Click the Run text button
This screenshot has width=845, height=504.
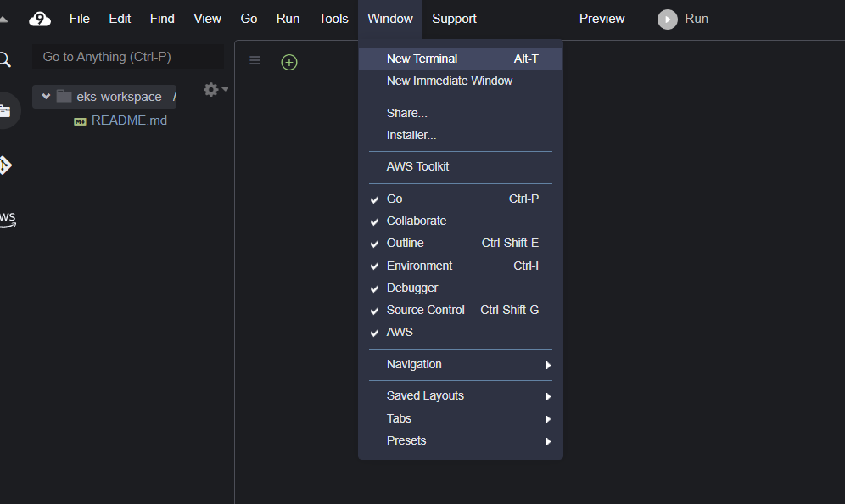(x=697, y=19)
